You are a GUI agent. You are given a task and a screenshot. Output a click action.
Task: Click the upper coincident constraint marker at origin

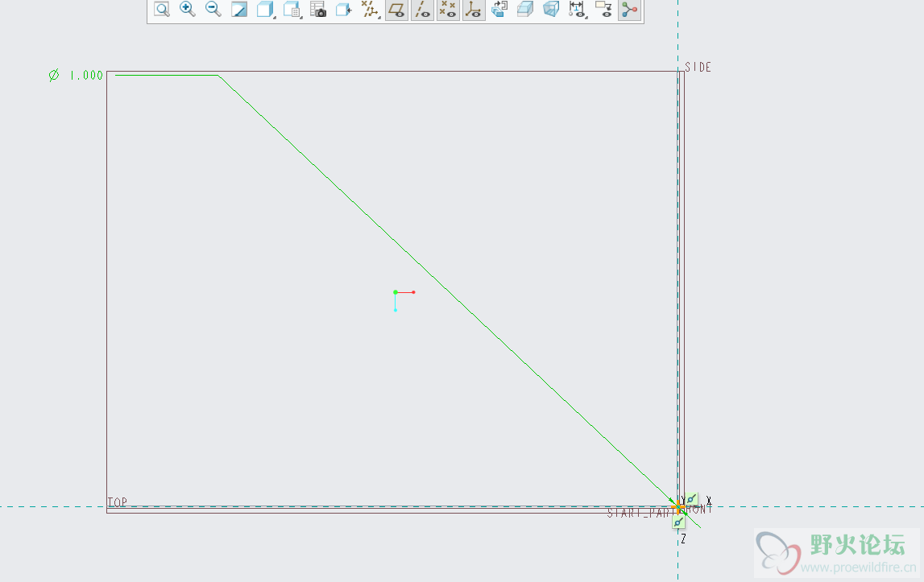click(x=691, y=500)
